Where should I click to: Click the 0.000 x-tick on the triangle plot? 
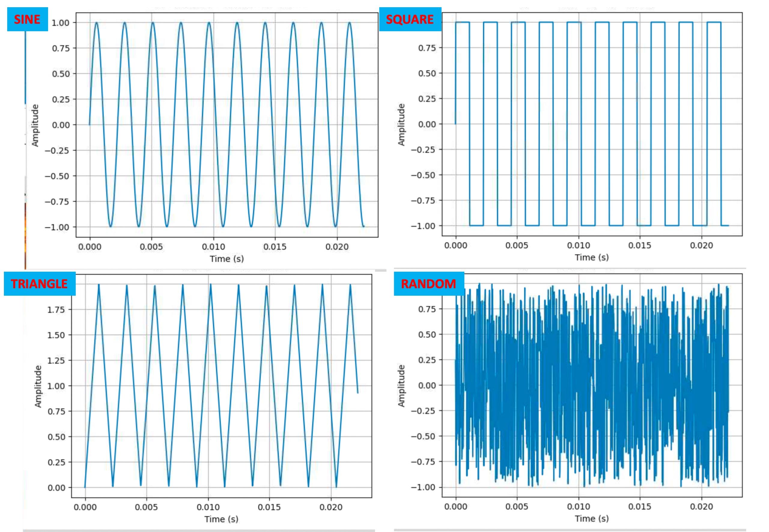[x=85, y=507]
